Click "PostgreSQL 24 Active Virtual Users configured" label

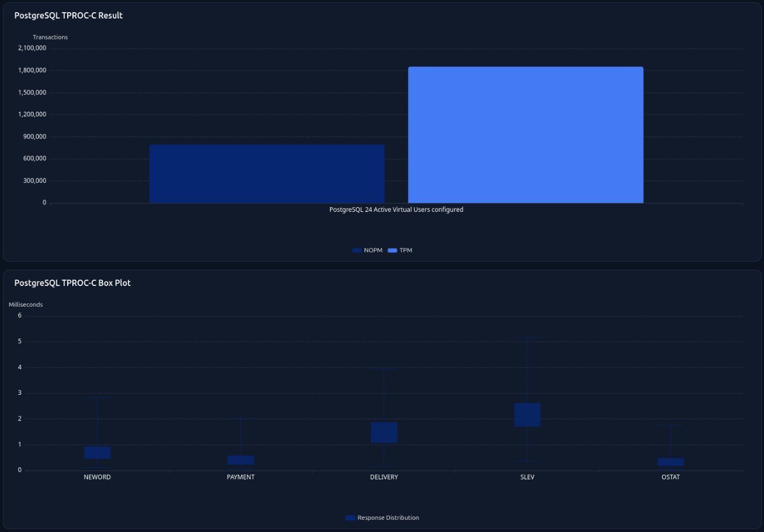point(396,210)
